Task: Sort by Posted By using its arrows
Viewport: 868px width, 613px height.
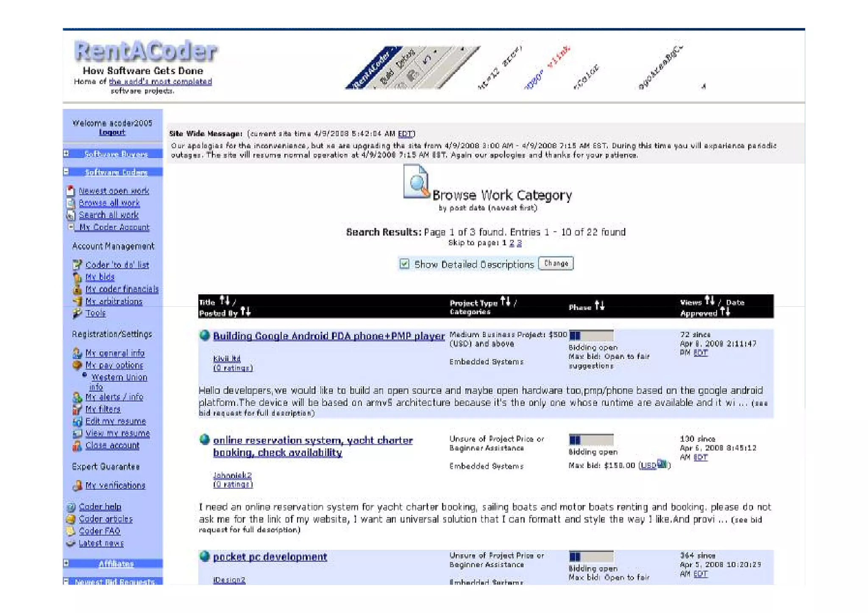Action: point(246,312)
